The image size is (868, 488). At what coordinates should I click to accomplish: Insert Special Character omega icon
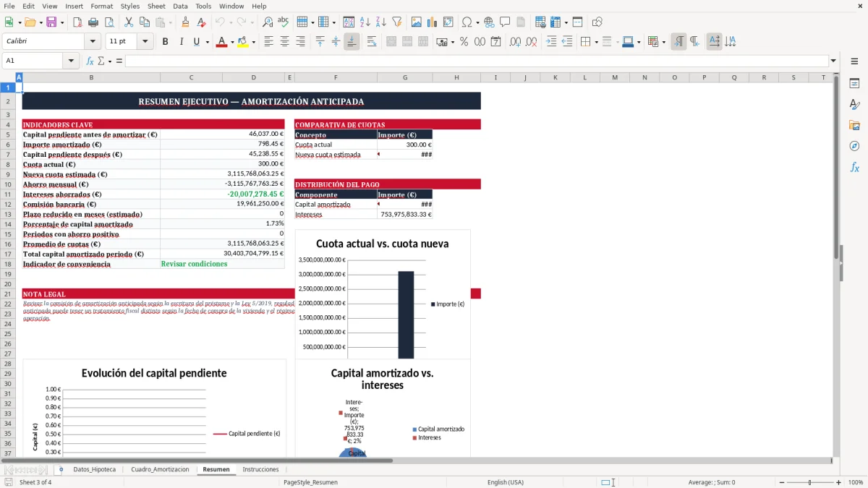coord(467,22)
